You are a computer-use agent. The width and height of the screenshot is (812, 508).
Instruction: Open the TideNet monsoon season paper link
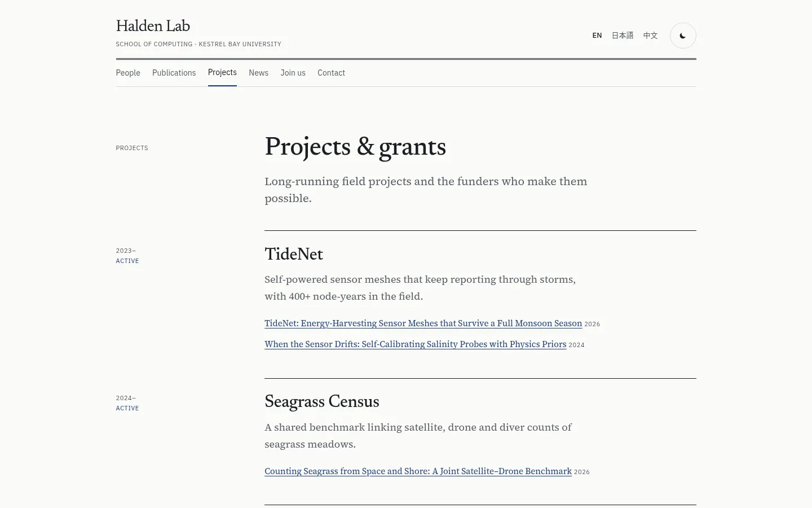click(x=423, y=323)
